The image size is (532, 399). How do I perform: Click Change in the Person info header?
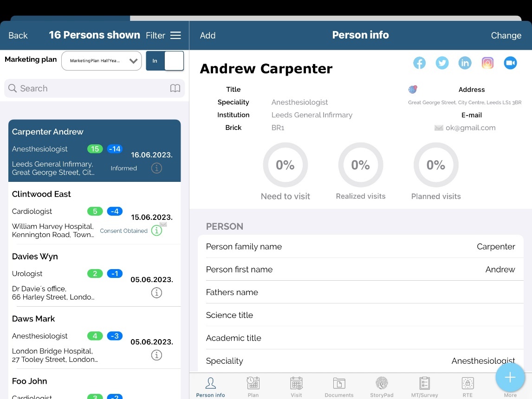506,35
